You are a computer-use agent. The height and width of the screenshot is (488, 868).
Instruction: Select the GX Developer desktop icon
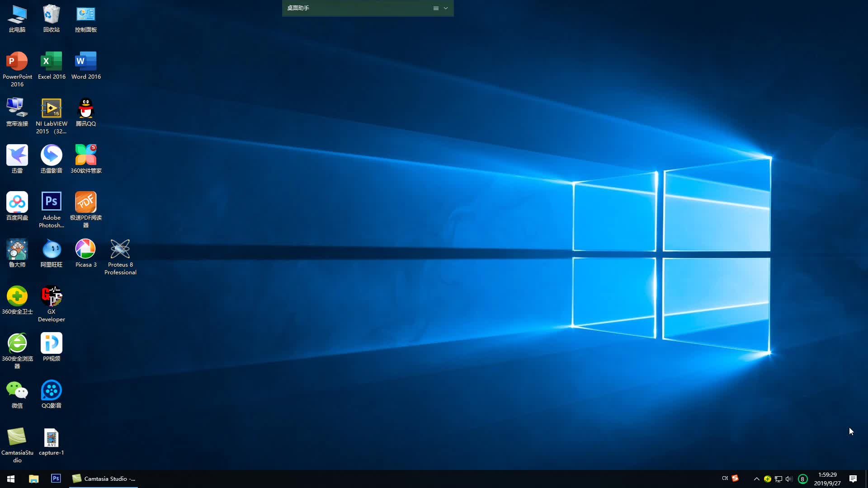(52, 304)
